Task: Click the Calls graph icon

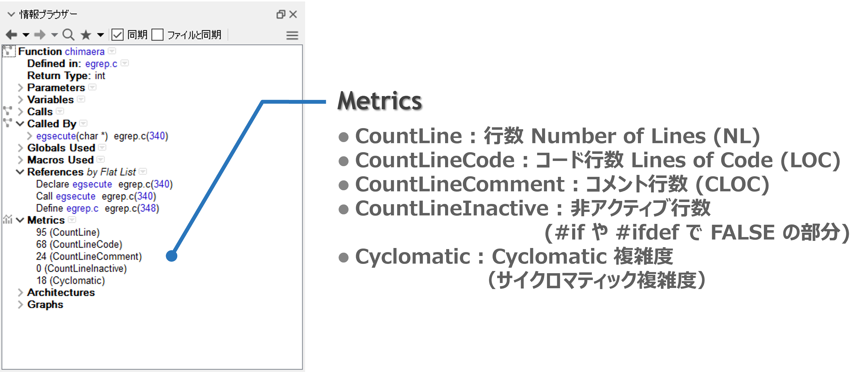Action: point(7,111)
